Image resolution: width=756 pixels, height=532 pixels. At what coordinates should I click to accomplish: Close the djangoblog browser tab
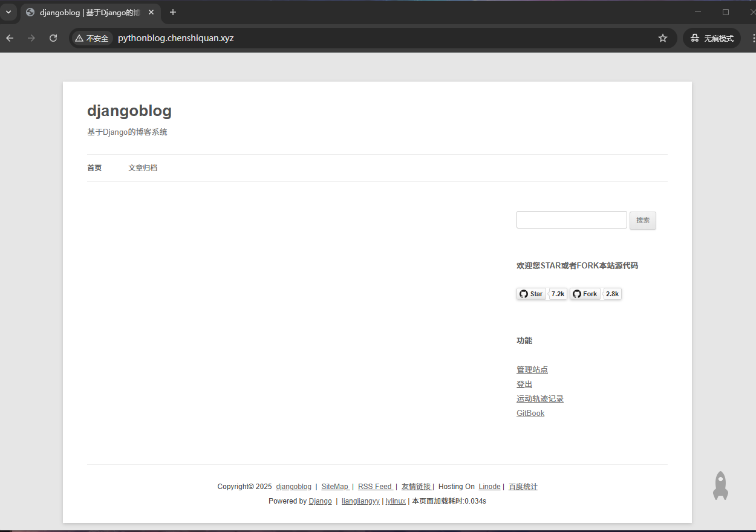tap(151, 12)
